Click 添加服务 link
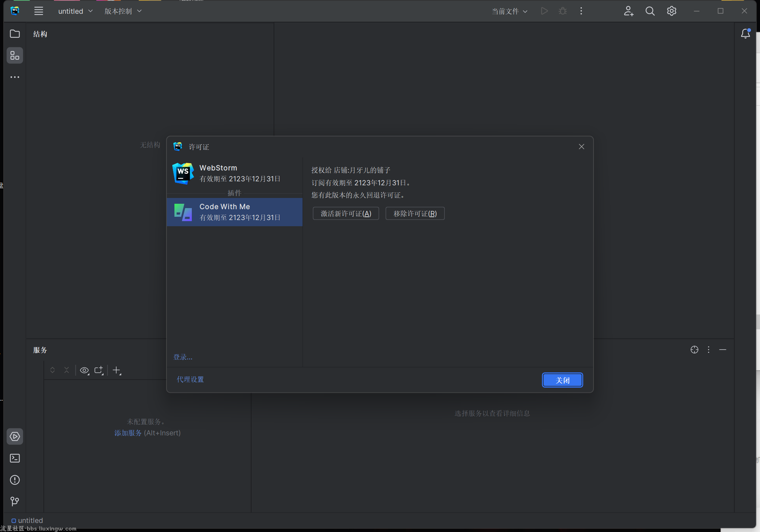 pyautogui.click(x=128, y=433)
